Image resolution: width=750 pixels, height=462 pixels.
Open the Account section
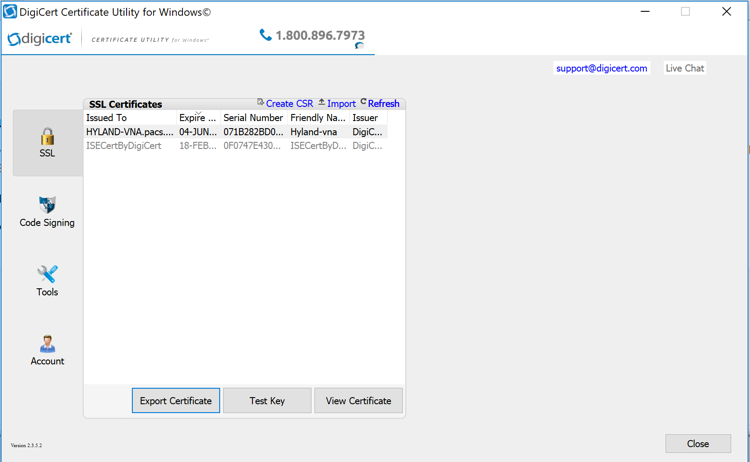[47, 350]
